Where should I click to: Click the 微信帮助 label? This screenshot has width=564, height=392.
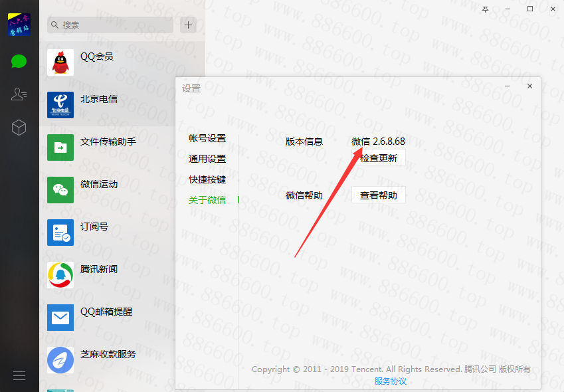pos(304,195)
